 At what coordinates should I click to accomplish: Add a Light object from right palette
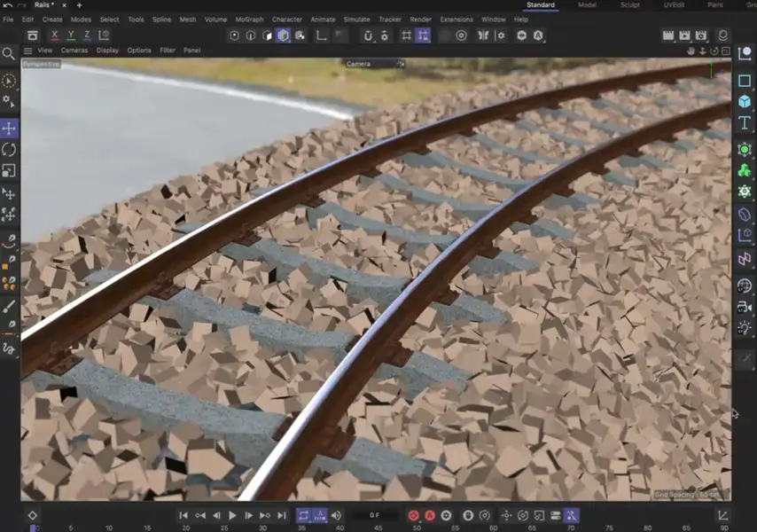click(x=745, y=328)
